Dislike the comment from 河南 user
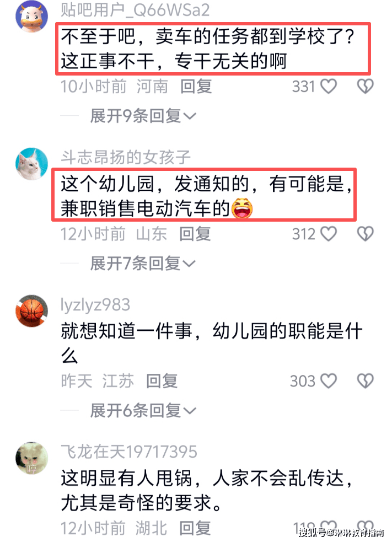392x542 pixels. (x=365, y=86)
